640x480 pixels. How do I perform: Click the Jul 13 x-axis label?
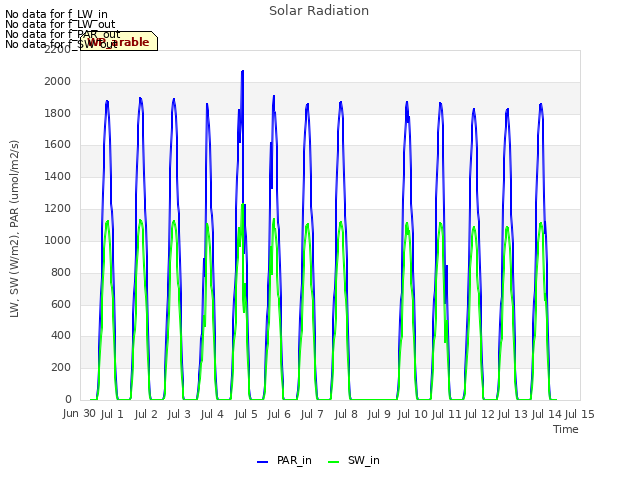click(513, 415)
